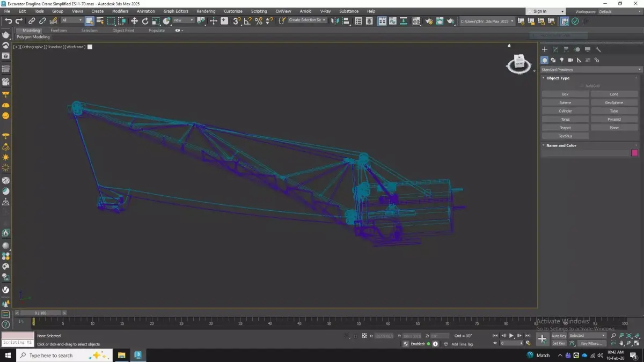The image size is (644, 362).
Task: Click the Add Time Tag label
Action: tap(462, 344)
